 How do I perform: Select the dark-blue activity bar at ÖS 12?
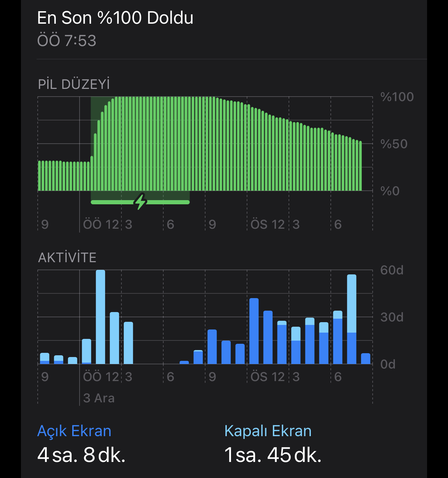(254, 331)
